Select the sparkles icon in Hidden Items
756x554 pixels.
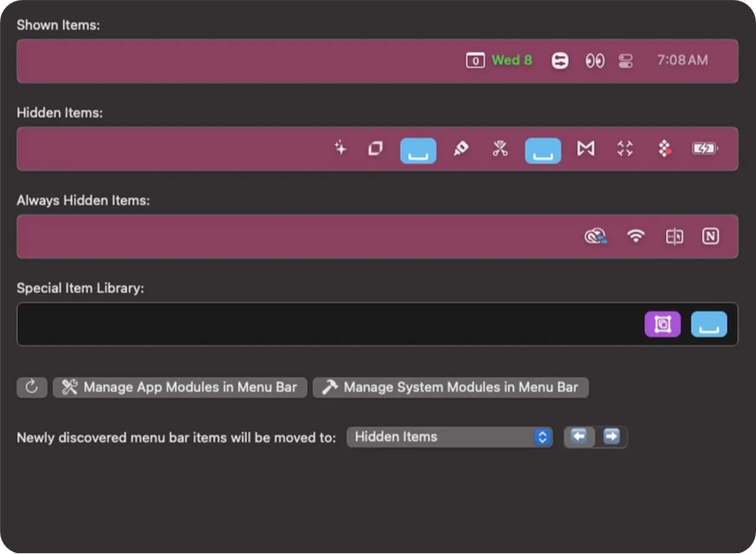point(340,148)
